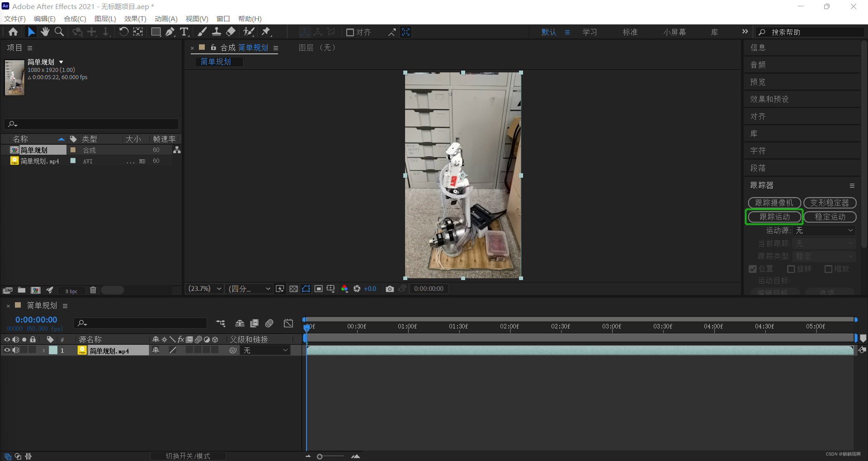Image resolution: width=868 pixels, height=461 pixels.
Task: Open the 合成(C) menu
Action: [75, 19]
